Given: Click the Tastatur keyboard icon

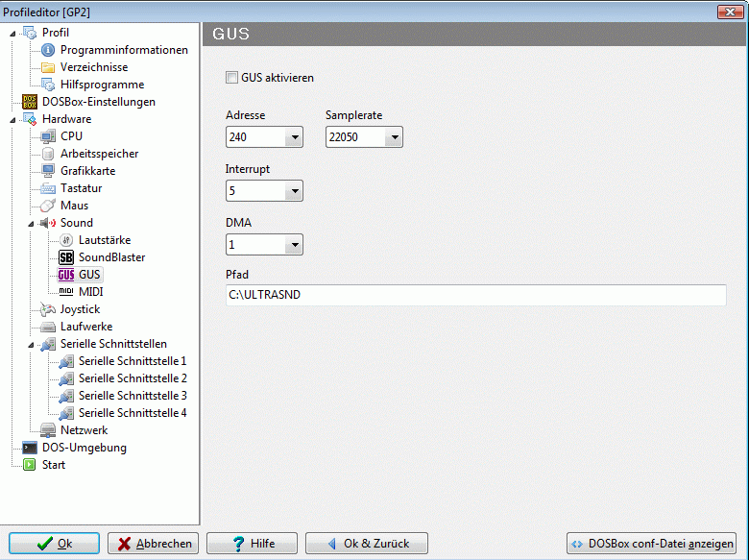Looking at the screenshot, I should (48, 188).
